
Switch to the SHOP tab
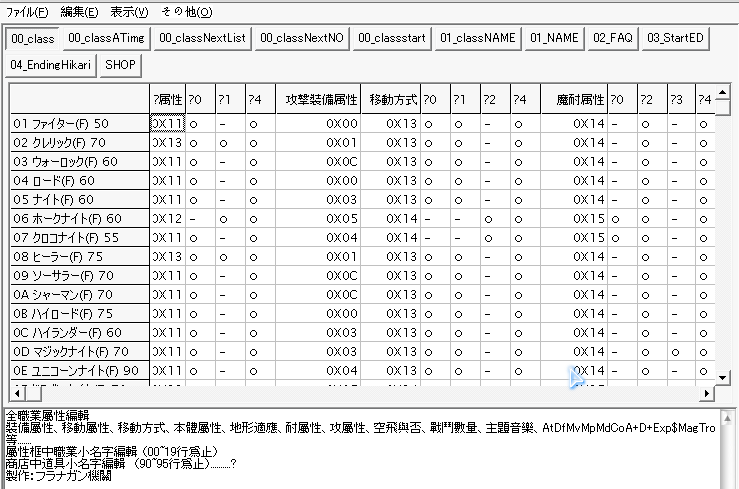pyautogui.click(x=122, y=65)
